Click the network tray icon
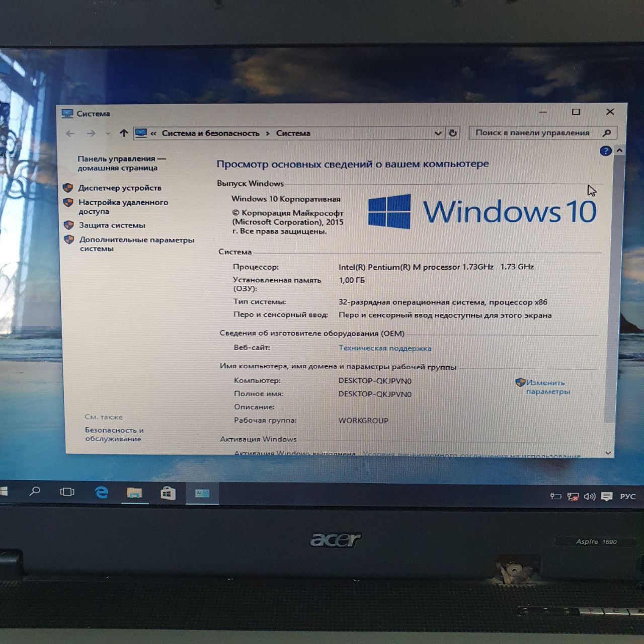This screenshot has height=644, width=644. (x=573, y=497)
